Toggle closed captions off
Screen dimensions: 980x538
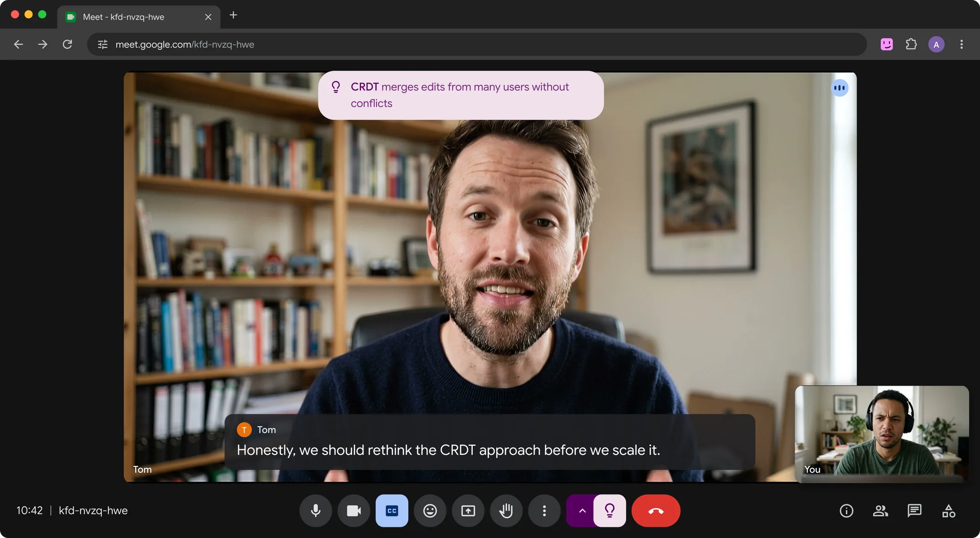(x=392, y=511)
